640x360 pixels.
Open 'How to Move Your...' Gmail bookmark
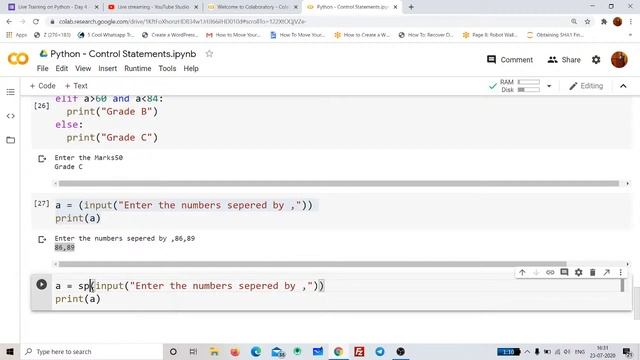[x=233, y=35]
